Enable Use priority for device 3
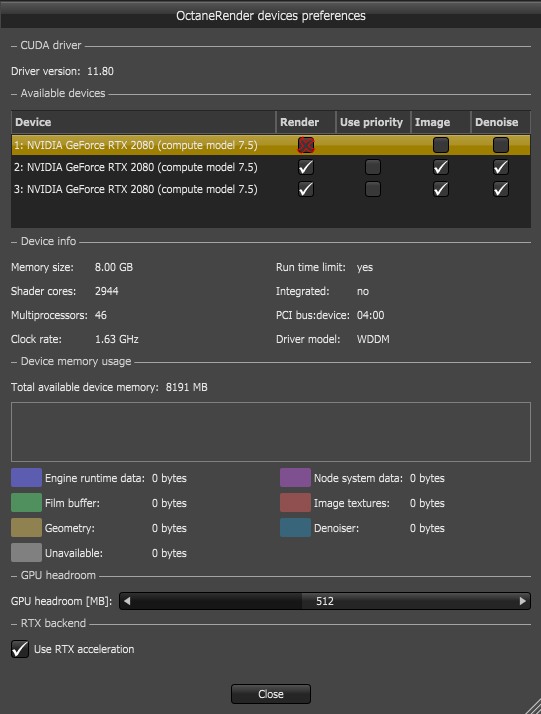This screenshot has height=714, width=541. click(373, 189)
